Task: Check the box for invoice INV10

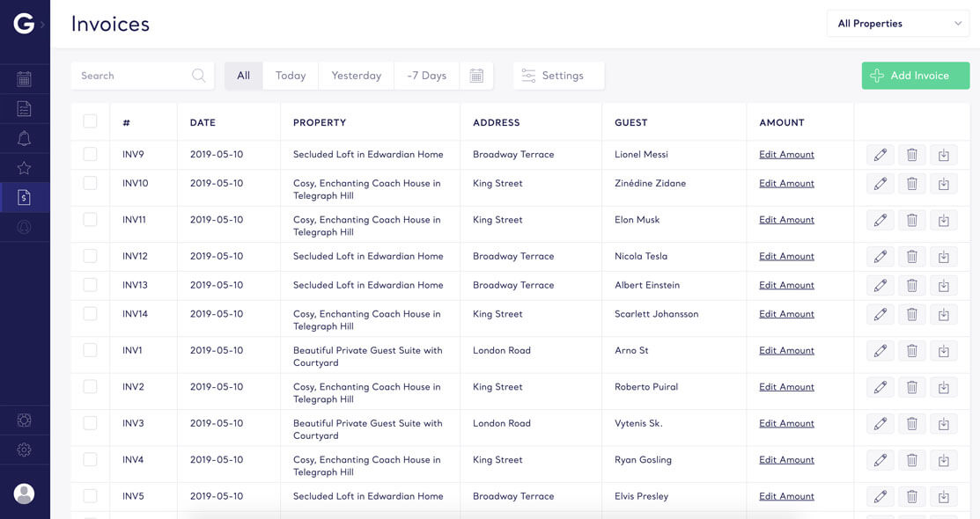Action: point(90,183)
